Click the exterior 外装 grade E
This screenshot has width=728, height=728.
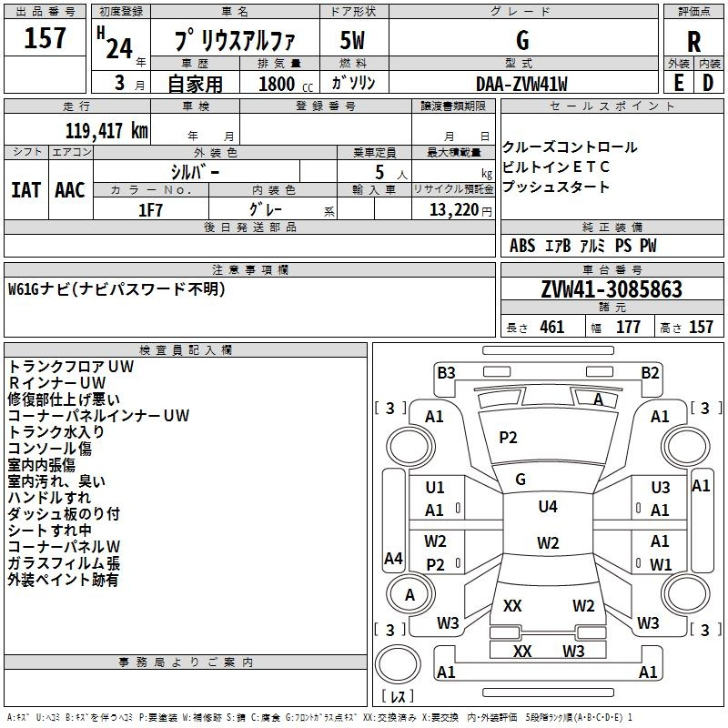pos(679,83)
